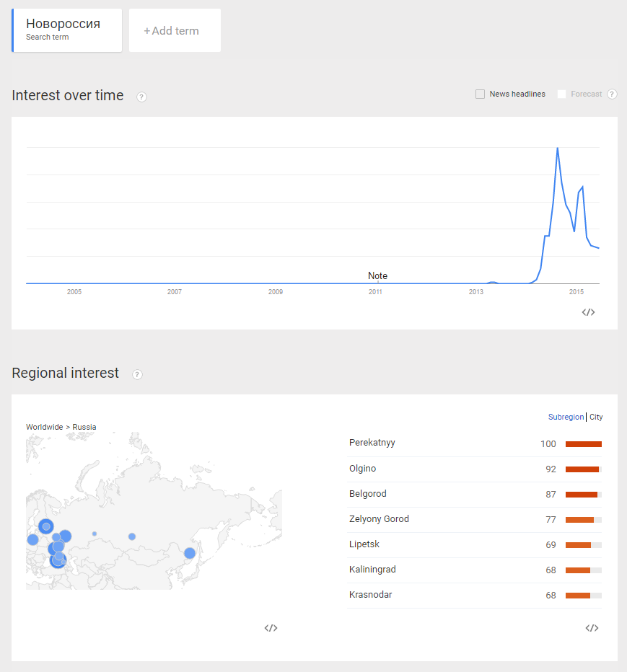Click far-east bubble on Russia map

(190, 553)
